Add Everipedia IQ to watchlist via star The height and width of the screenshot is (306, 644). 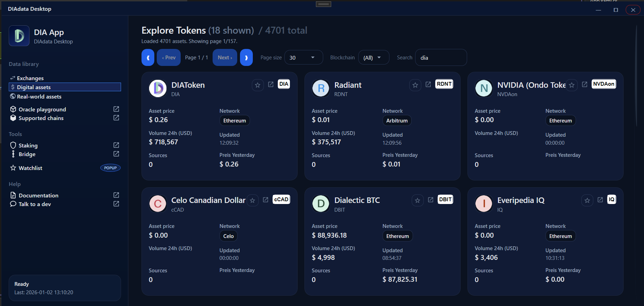point(587,200)
